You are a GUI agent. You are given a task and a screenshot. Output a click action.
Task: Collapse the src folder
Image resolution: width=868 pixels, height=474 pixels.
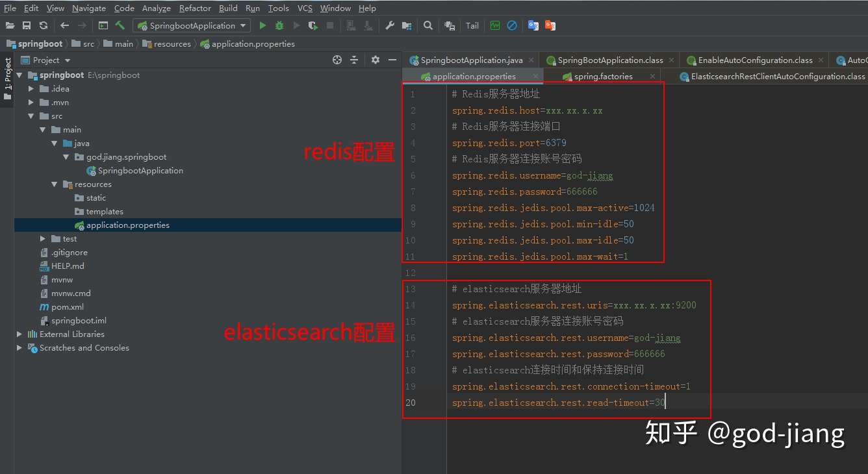click(31, 116)
